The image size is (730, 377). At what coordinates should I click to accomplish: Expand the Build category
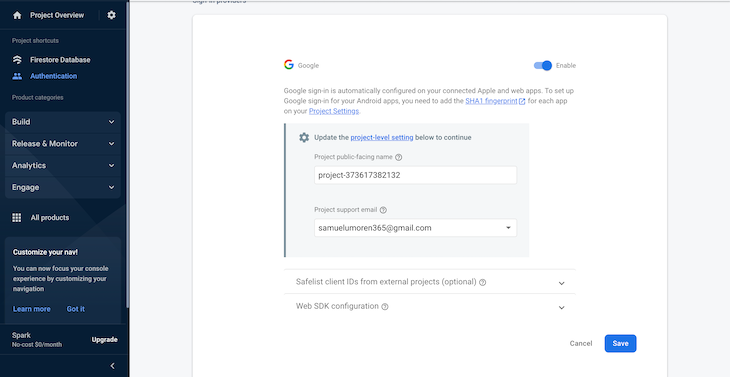point(63,122)
